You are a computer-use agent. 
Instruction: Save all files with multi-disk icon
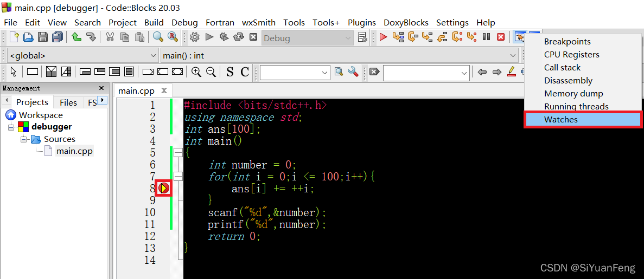click(x=58, y=37)
